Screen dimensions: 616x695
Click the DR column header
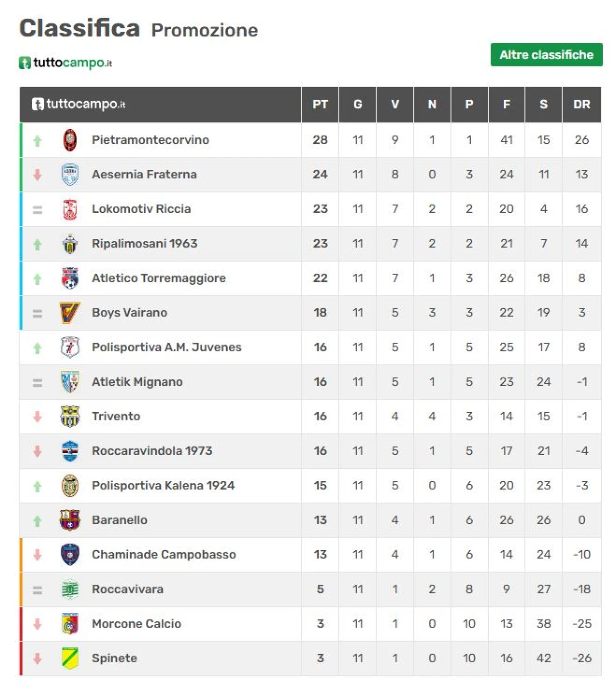(581, 104)
